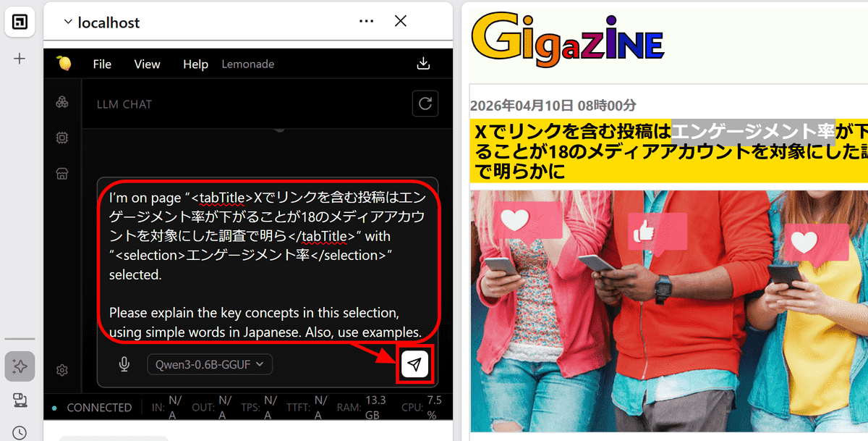Expand the localhost panel chevron
This screenshot has width=868, height=441.
68,22
